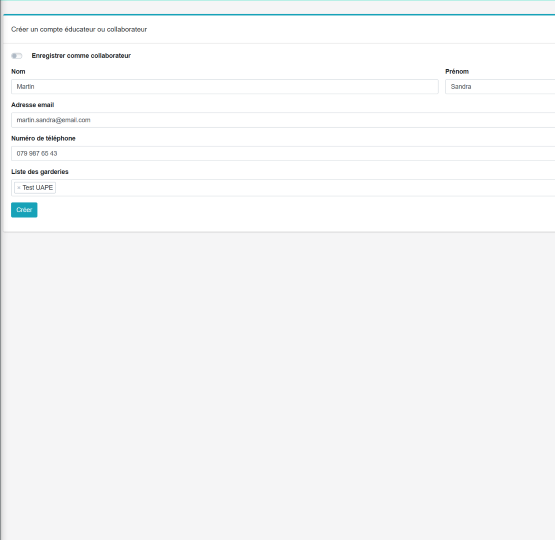The width and height of the screenshot is (555, 540).
Task: Toggle Enregistrer comme collaborateur switch
Action: [17, 56]
